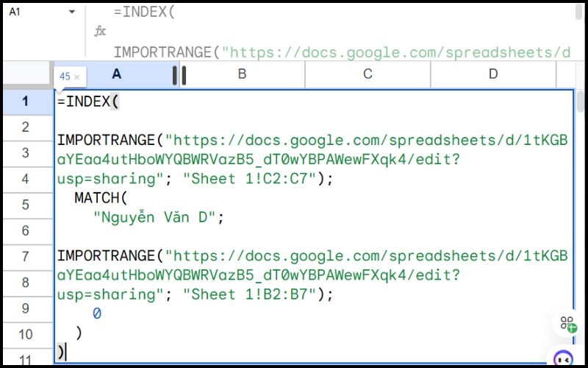Click the green plus shortcuts icon
This screenshot has height=368, width=588.
pyautogui.click(x=568, y=323)
